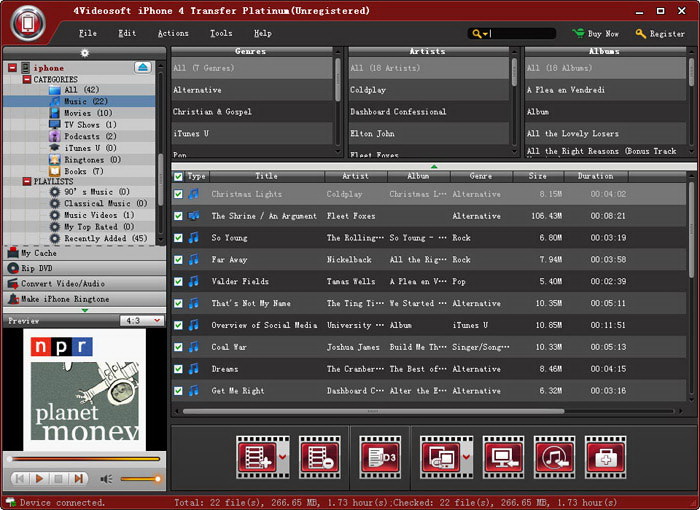This screenshot has height=510, width=700.
Task: Open the ID3 tag editor icon
Action: pos(380,455)
